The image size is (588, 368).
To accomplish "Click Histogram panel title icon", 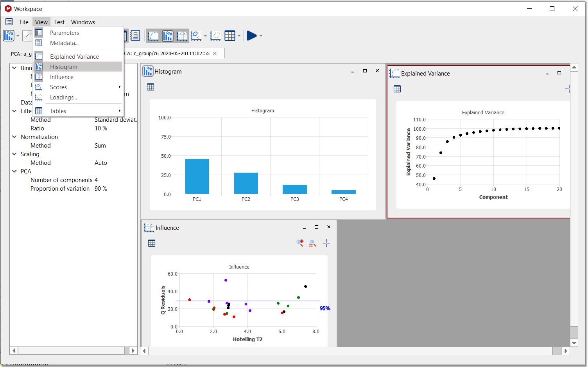I will point(148,71).
